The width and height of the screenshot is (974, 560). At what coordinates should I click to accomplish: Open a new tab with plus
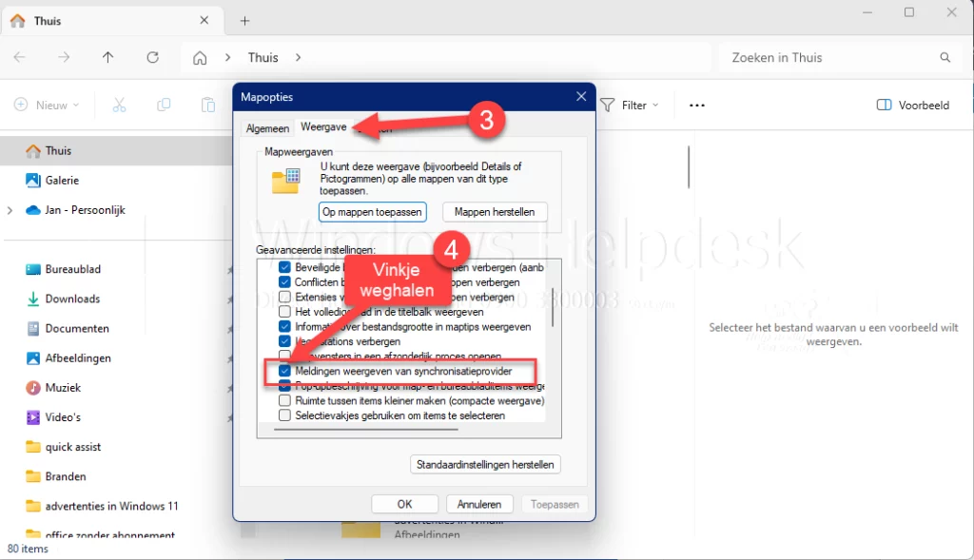244,21
